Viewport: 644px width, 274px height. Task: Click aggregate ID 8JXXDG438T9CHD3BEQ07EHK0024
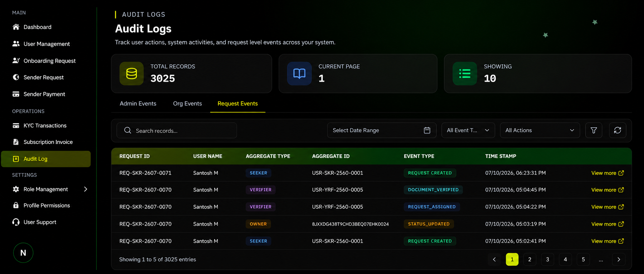[x=350, y=224]
